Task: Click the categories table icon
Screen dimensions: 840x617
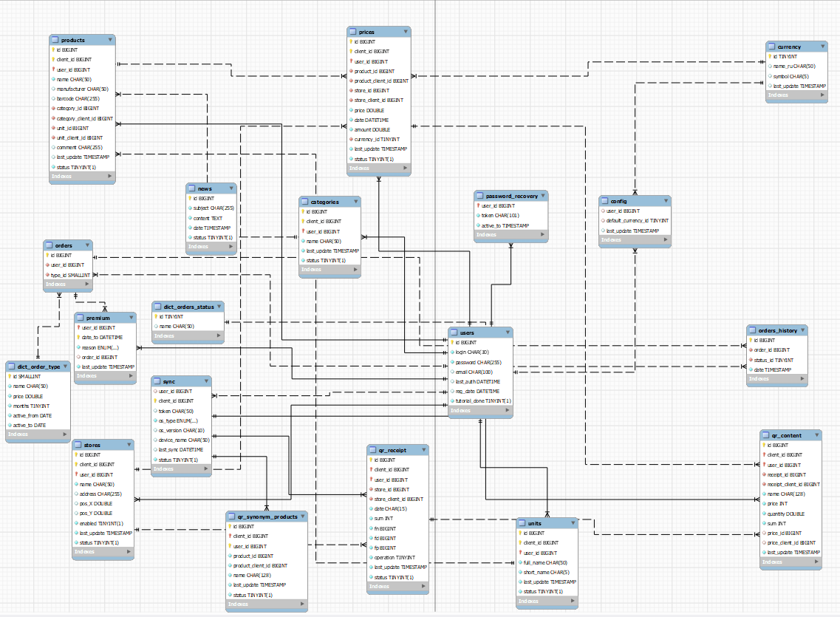Action: click(x=305, y=202)
